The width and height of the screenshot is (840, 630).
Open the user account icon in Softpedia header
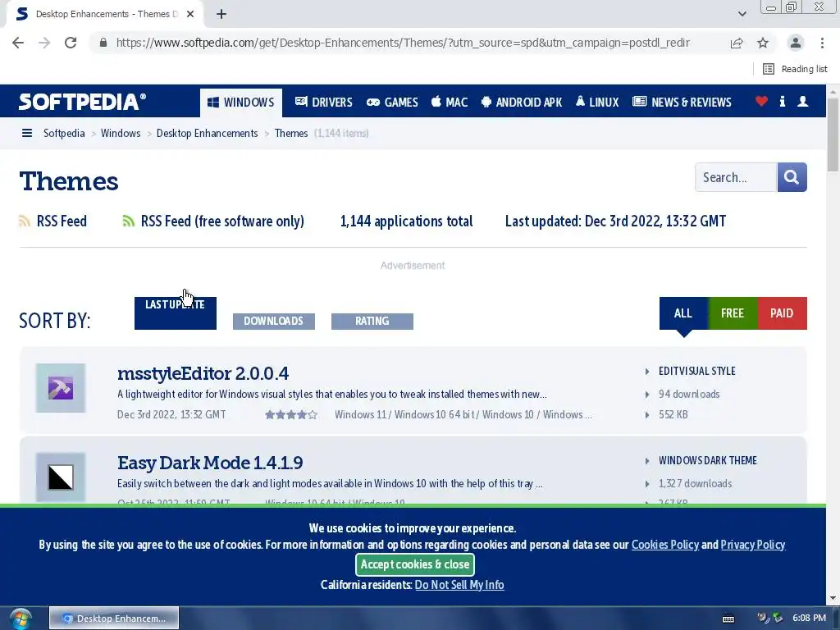(802, 101)
